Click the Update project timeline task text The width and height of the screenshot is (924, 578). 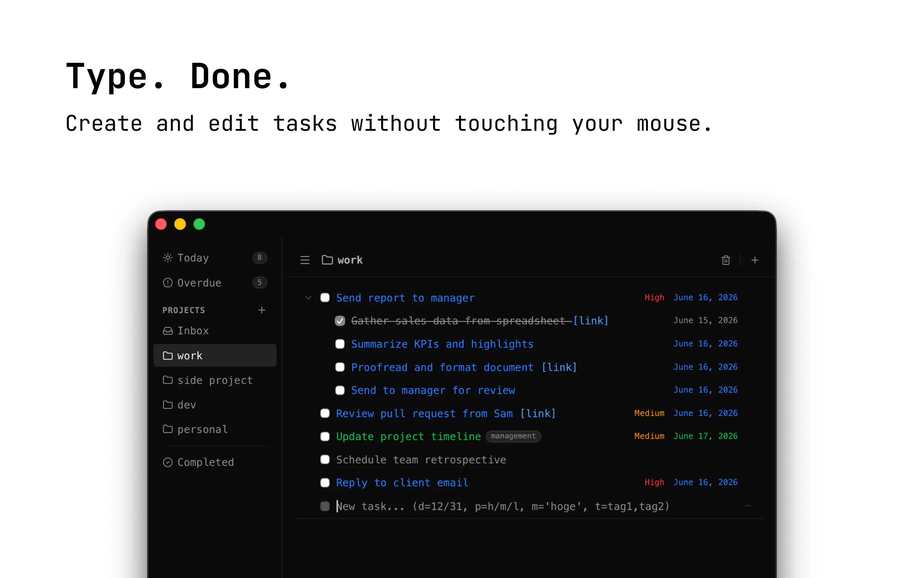click(408, 436)
